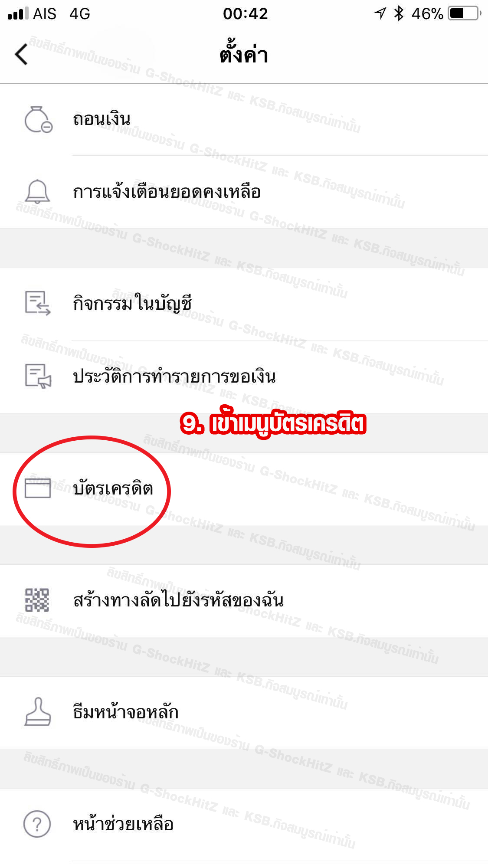This screenshot has height=868, width=488.
Task: Select บัตรเครดิต menu item
Action: (244, 489)
